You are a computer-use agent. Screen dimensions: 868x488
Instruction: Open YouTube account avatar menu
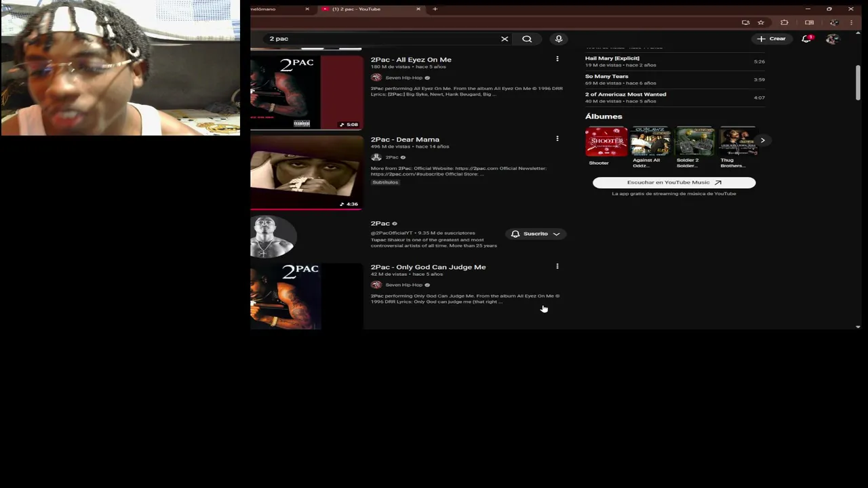tap(832, 39)
